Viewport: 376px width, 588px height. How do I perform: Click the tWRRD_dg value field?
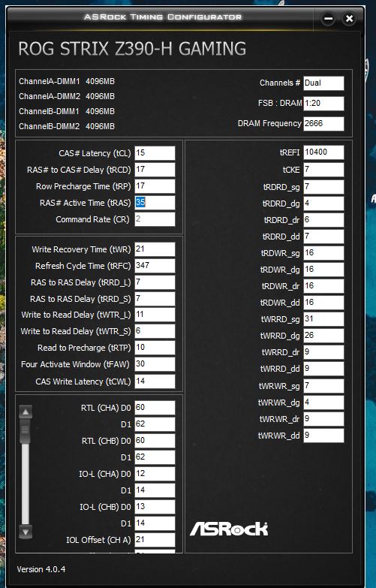point(323,336)
